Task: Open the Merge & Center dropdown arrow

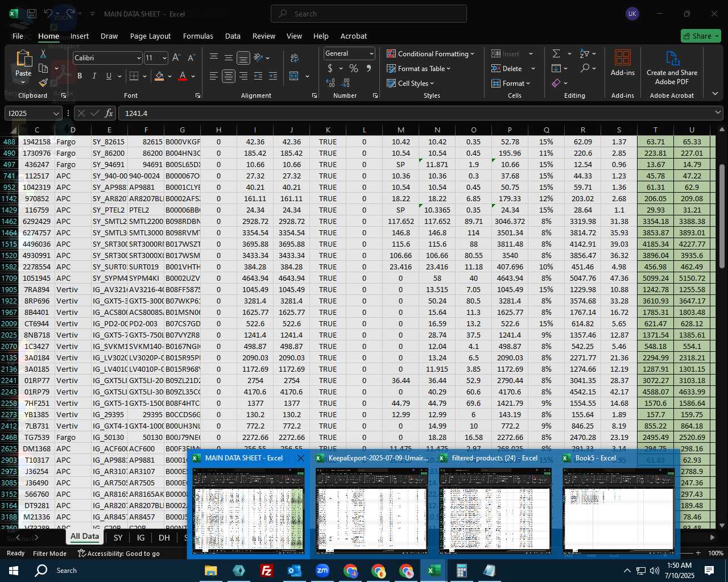Action: [308, 76]
